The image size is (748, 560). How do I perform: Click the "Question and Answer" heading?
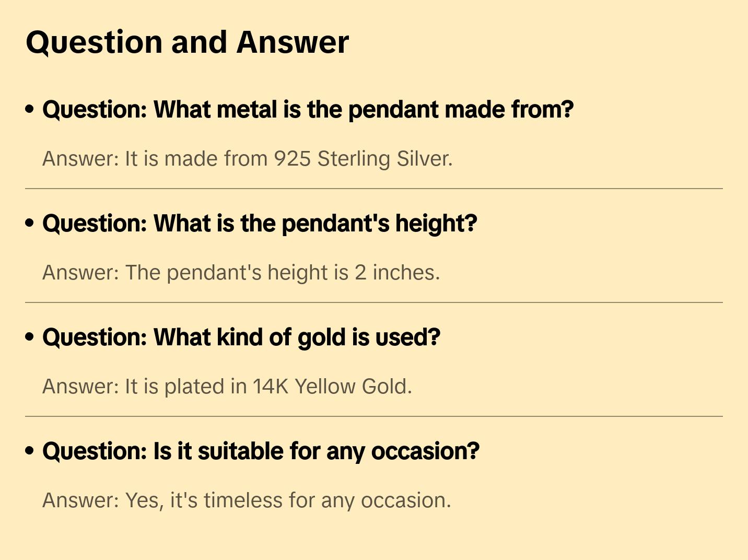click(x=187, y=42)
